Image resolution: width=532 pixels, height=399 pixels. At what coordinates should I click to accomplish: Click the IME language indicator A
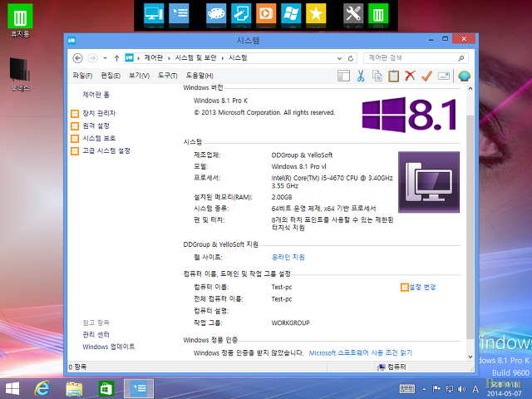tap(475, 389)
